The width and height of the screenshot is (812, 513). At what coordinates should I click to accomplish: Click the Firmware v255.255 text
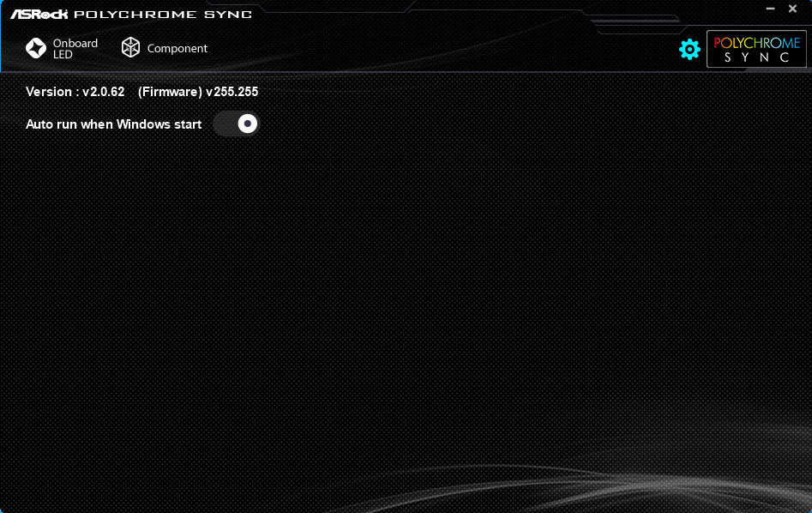(198, 92)
